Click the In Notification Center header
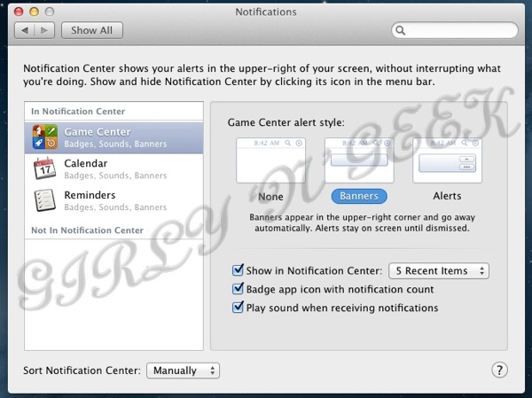532x398 pixels. (78, 112)
